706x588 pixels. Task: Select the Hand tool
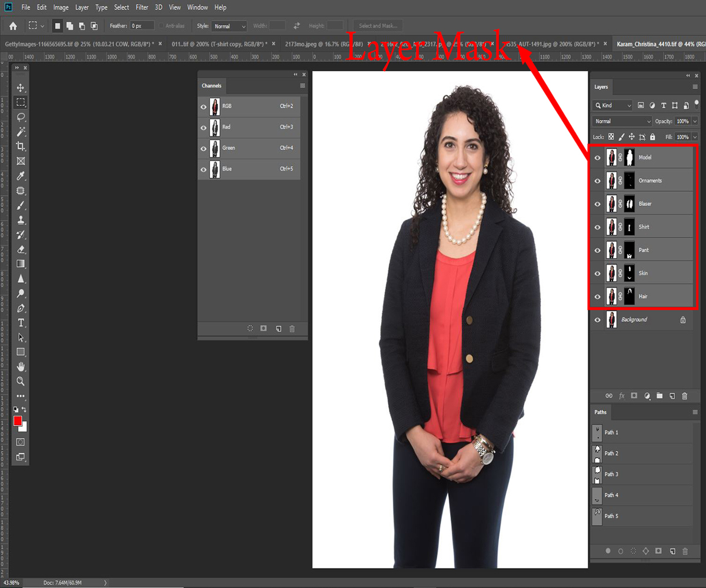point(21,366)
